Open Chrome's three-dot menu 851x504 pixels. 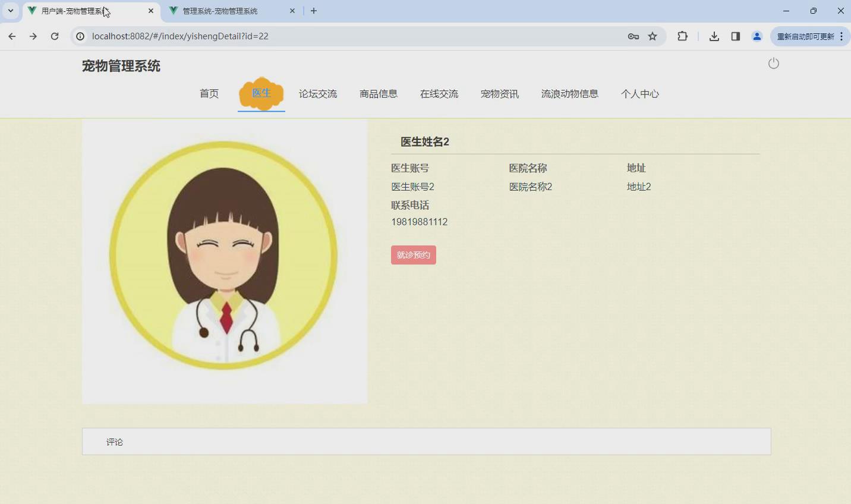pyautogui.click(x=842, y=36)
